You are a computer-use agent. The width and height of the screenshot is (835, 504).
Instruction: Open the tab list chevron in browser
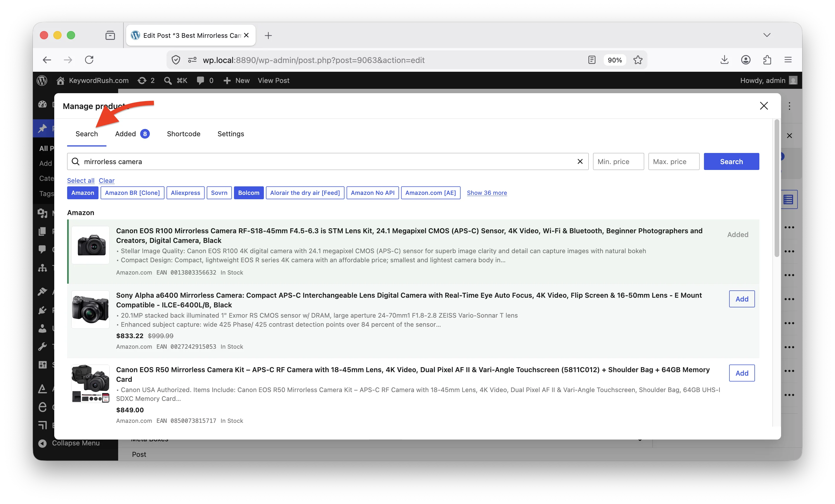[767, 35]
